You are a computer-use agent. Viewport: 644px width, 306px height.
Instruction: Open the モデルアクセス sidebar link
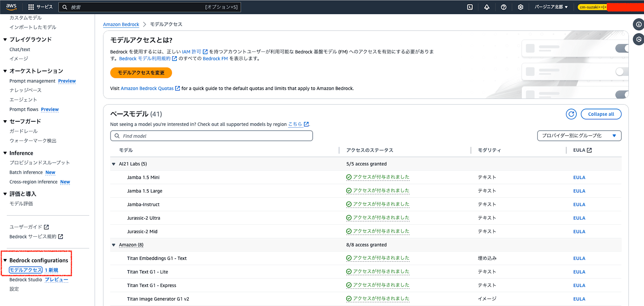[x=26, y=270]
